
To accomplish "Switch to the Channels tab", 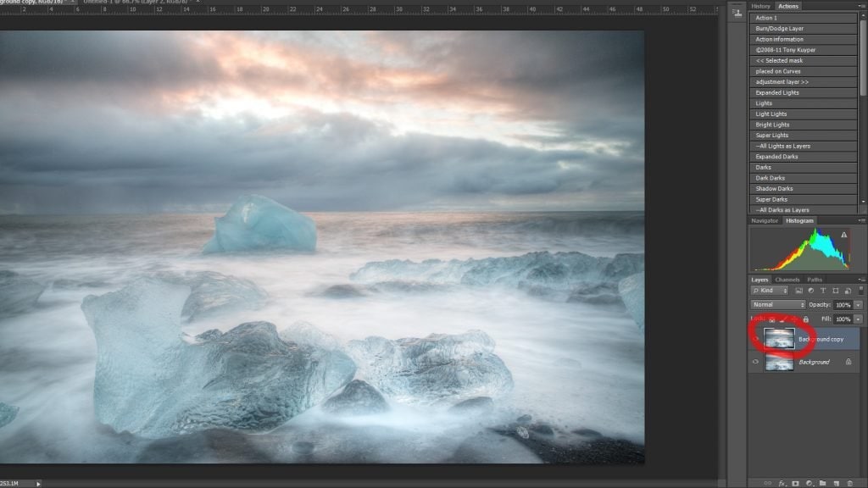I will 787,280.
